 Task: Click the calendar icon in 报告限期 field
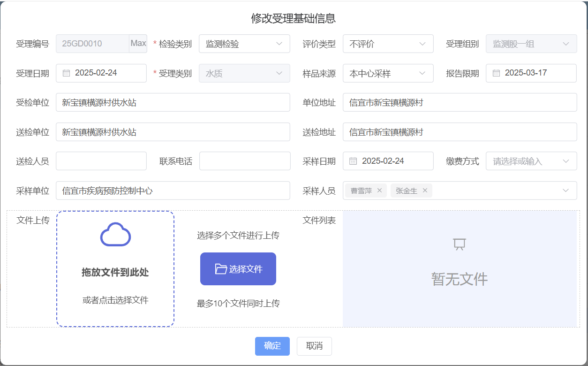[497, 73]
